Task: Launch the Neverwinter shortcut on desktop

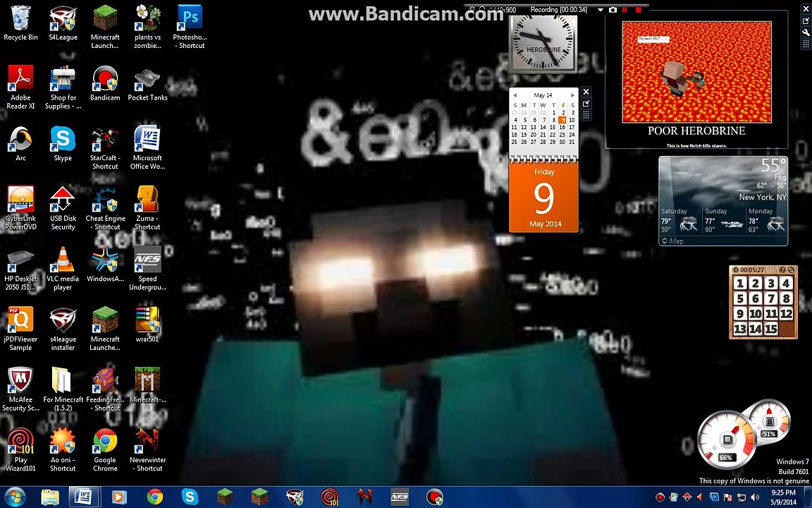Action: point(147,449)
